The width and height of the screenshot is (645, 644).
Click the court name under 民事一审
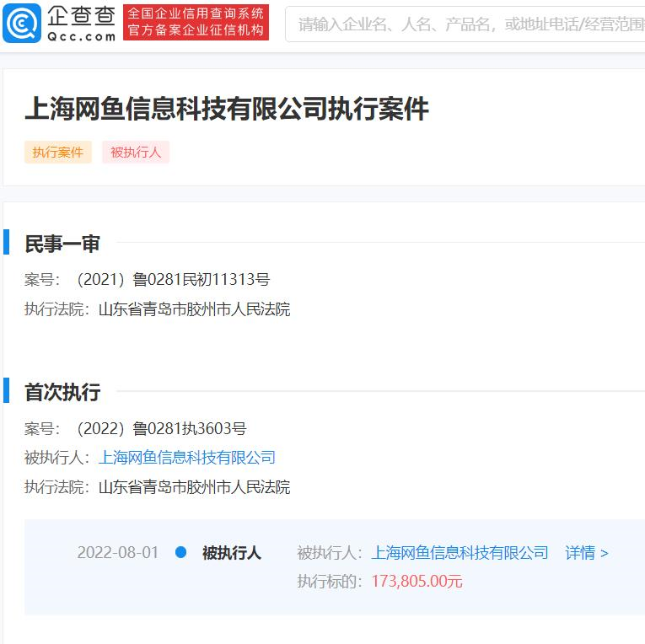[x=194, y=309]
